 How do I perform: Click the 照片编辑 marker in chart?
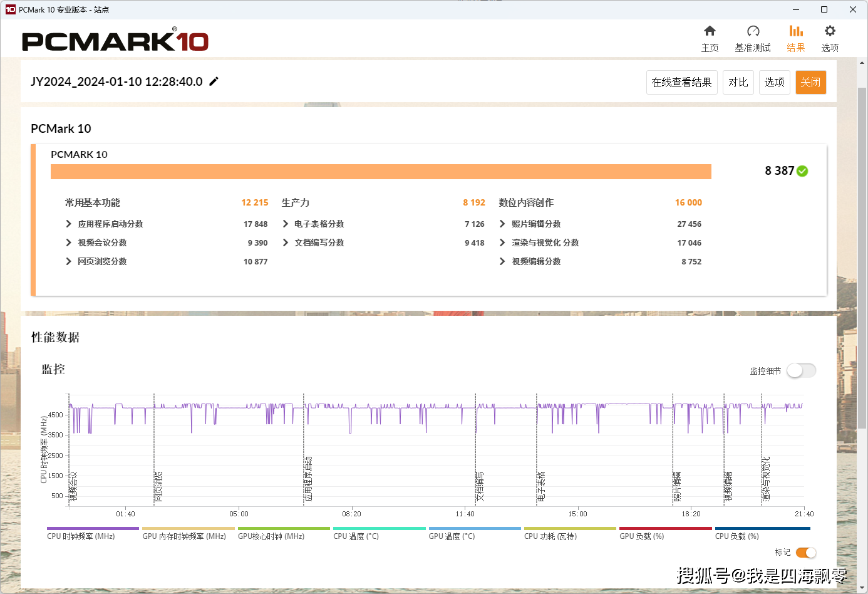(677, 486)
